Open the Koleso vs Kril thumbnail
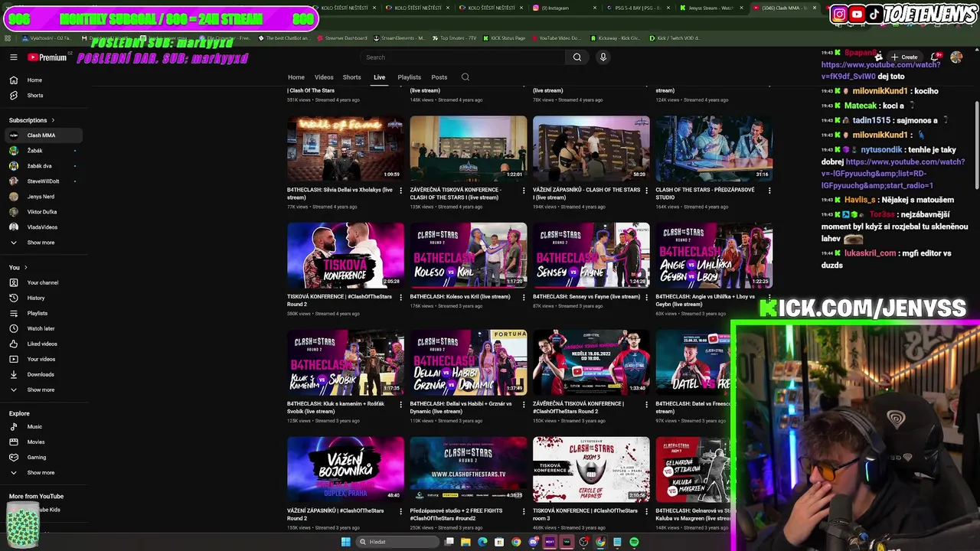 469,256
